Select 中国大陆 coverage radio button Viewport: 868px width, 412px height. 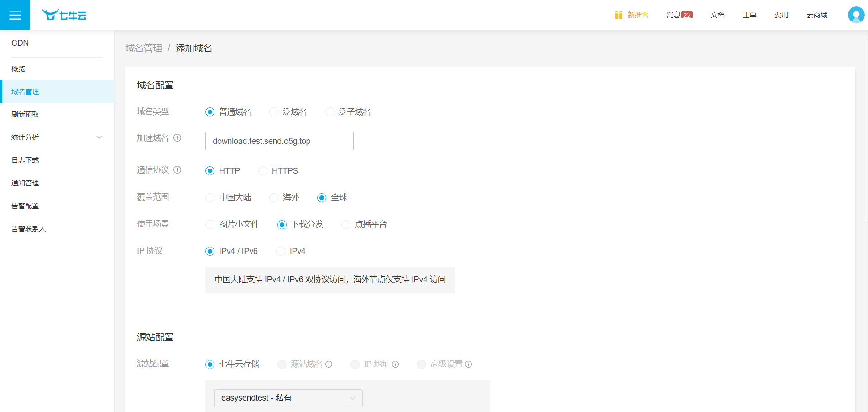coord(210,198)
